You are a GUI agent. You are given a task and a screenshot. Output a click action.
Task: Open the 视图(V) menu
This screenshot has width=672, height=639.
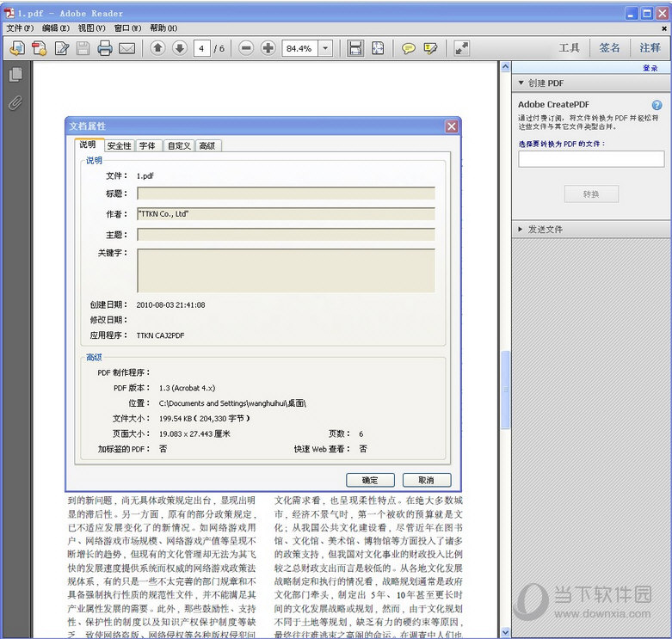pos(91,28)
